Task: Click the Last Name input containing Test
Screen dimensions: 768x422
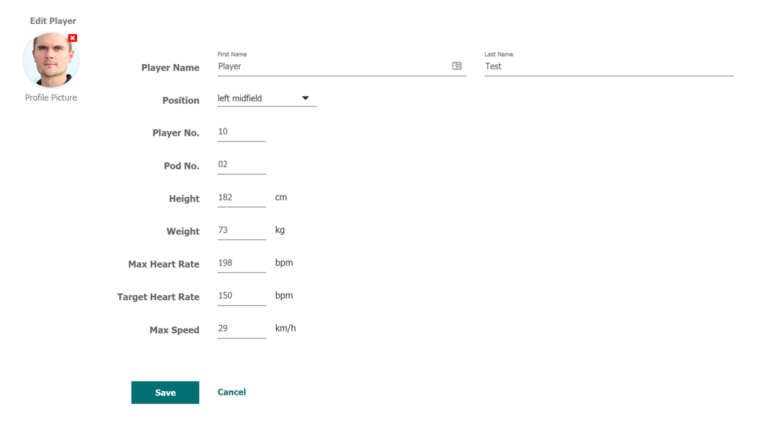Action: 609,67
